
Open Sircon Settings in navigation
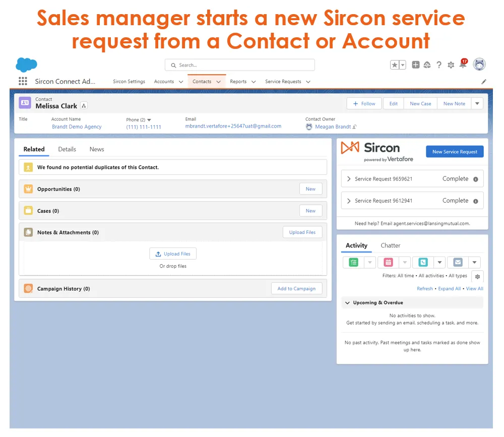129,82
